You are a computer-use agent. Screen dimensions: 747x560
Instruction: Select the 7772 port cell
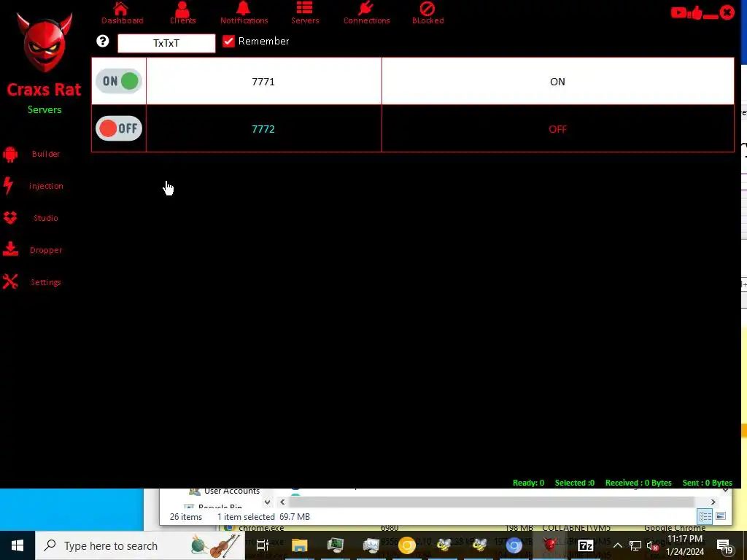263,129
